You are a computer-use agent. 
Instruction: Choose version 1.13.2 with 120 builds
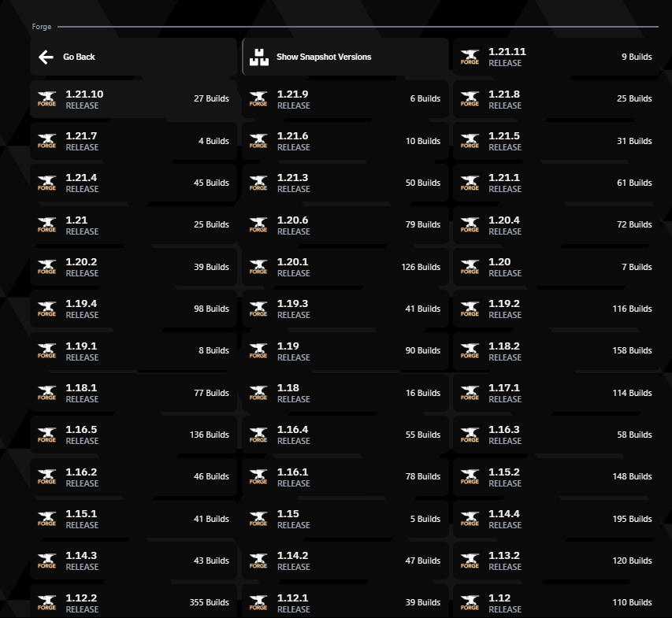(x=556, y=561)
